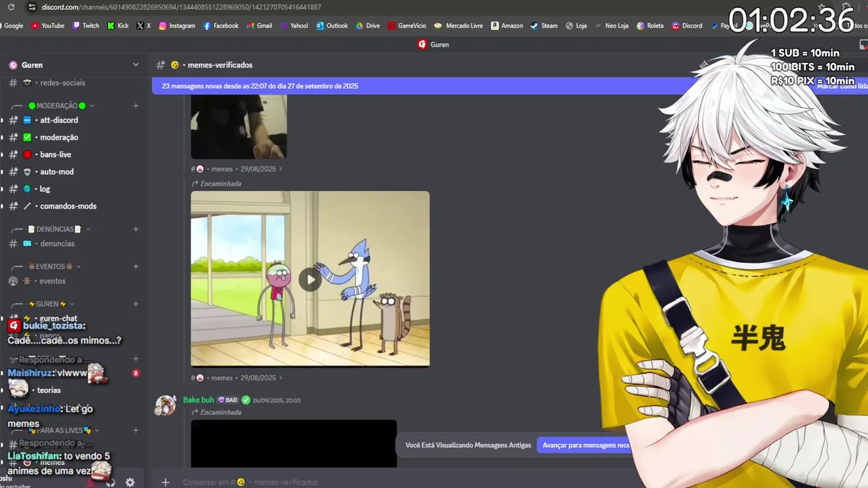Open the Roleta bookmark
This screenshot has width=868, height=488.
650,26
